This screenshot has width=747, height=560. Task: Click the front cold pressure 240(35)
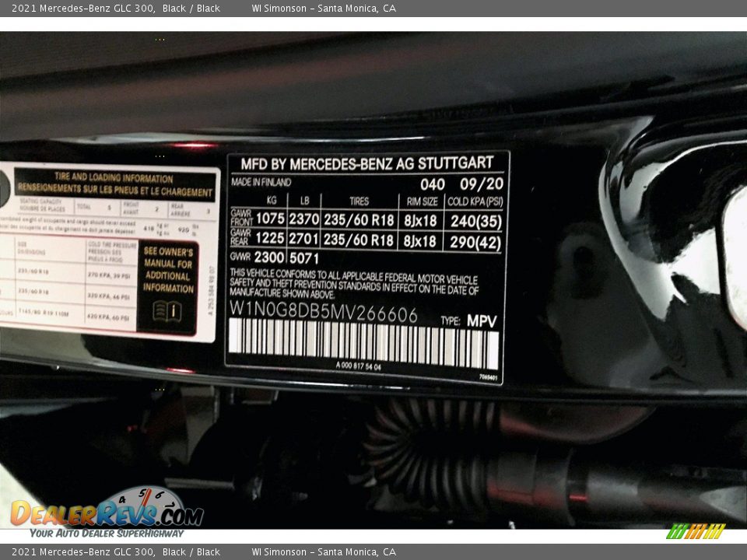point(476,222)
